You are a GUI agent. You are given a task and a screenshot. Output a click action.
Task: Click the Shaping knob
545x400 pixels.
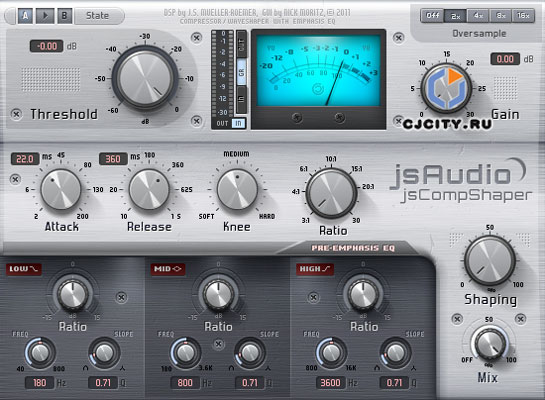coord(490,261)
